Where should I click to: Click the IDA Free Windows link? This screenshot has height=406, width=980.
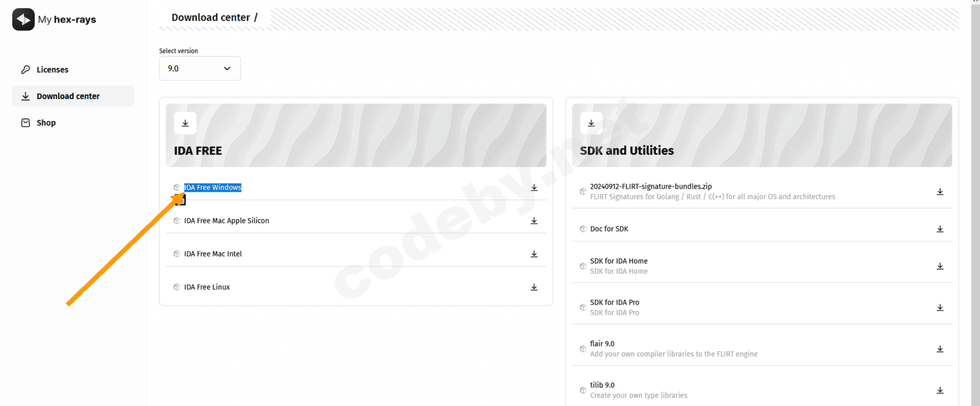(213, 187)
